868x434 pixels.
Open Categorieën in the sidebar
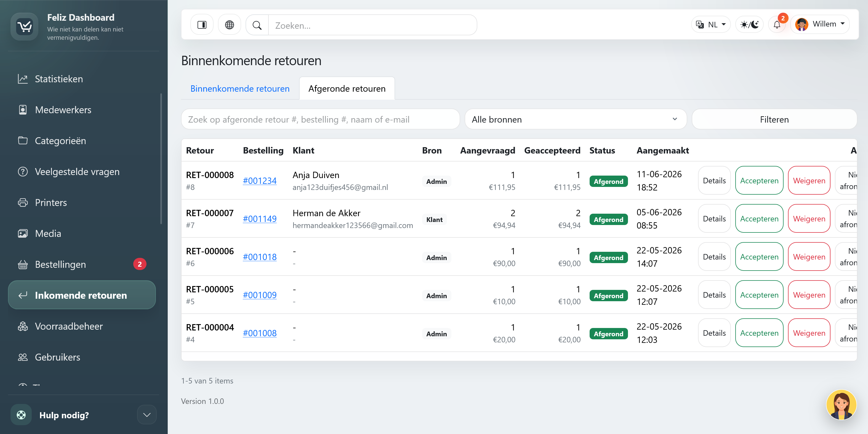[82, 141]
